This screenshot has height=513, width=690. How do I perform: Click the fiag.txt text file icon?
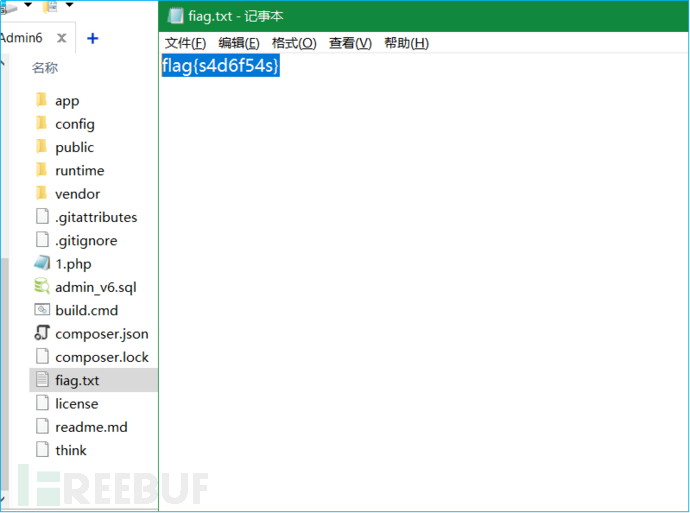tap(42, 380)
